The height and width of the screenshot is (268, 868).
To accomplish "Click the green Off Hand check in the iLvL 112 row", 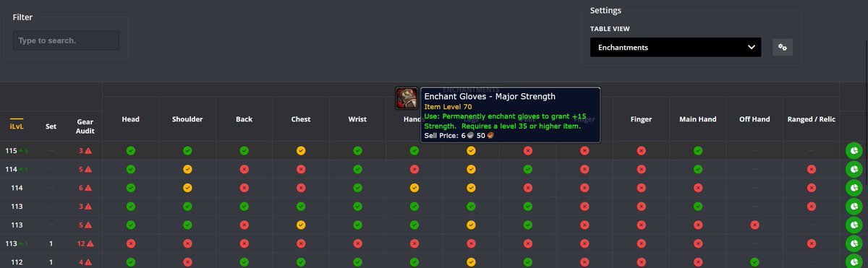I will pos(754,261).
